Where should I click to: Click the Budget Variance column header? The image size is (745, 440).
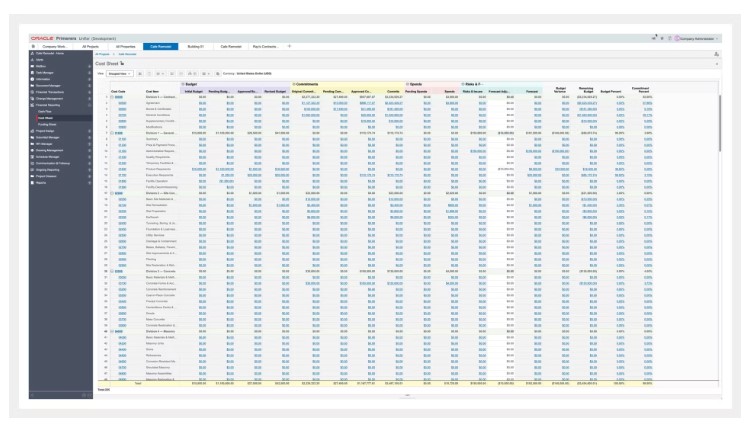(561, 89)
